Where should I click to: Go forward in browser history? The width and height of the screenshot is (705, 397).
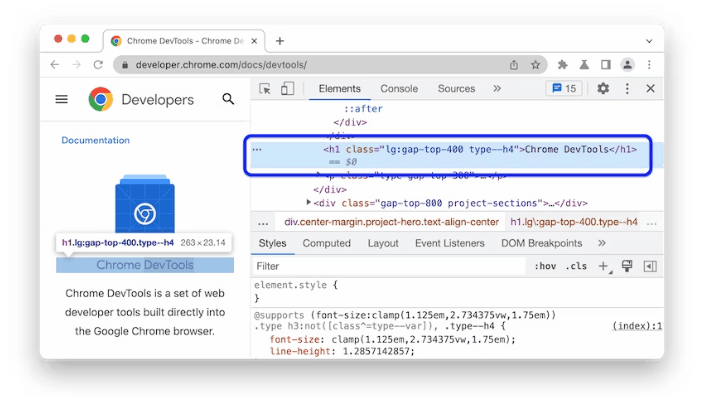click(x=76, y=65)
